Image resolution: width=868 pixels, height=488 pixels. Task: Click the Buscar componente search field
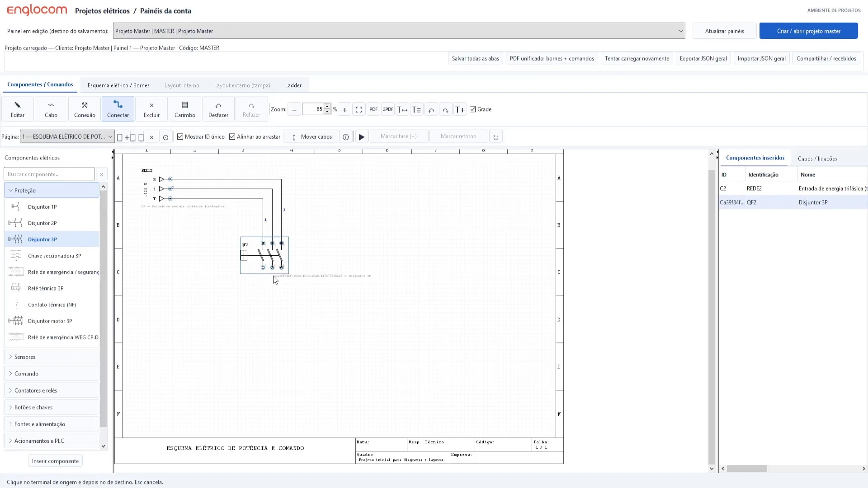coord(49,174)
